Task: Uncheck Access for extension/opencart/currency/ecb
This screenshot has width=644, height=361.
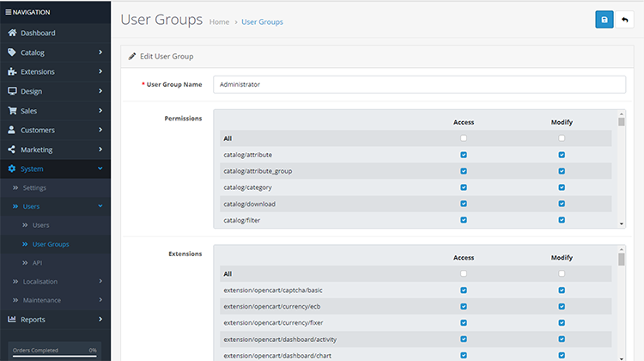Action: [x=464, y=307]
